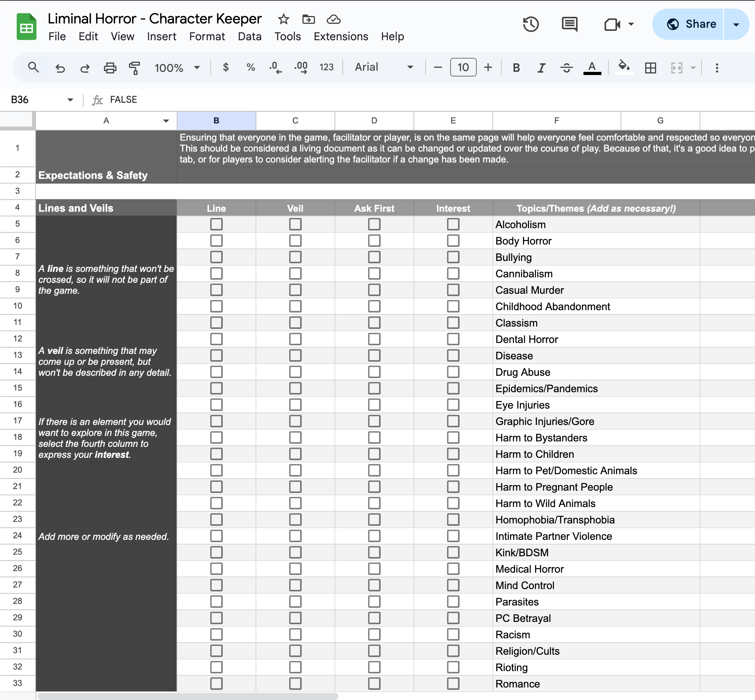Check the Line checkbox for Body Horror
Image resolution: width=755 pixels, height=700 pixels.
216,240
